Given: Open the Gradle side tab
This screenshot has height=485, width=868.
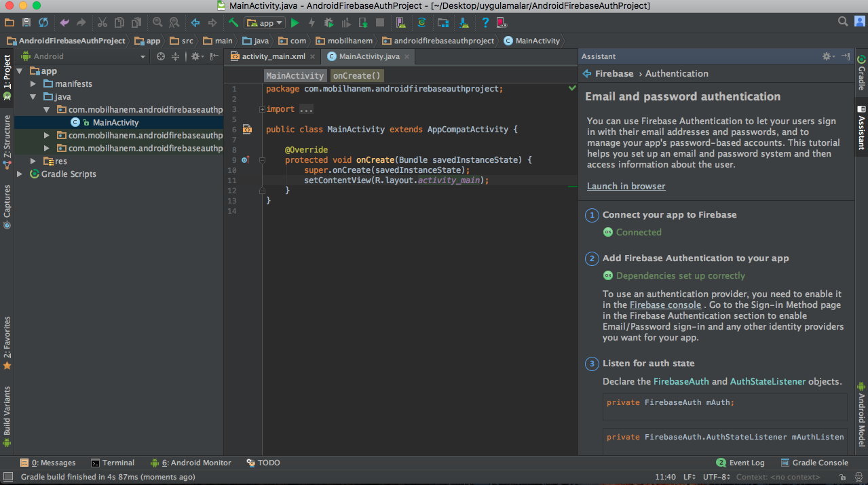Looking at the screenshot, I should (x=861, y=74).
